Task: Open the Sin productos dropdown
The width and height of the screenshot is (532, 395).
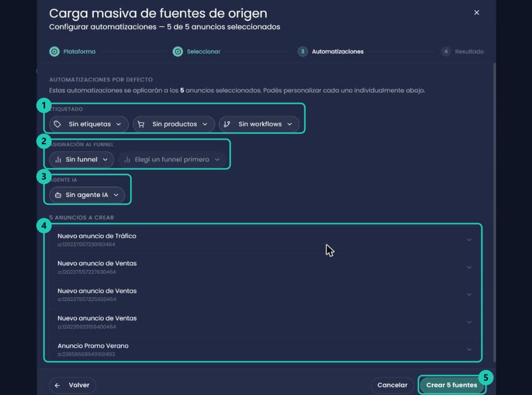Action: (174, 124)
